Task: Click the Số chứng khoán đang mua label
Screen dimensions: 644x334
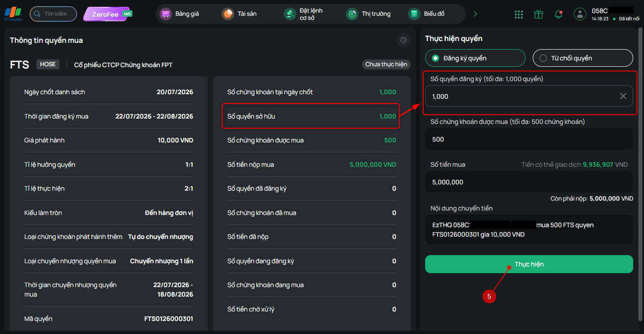Action: (265, 285)
